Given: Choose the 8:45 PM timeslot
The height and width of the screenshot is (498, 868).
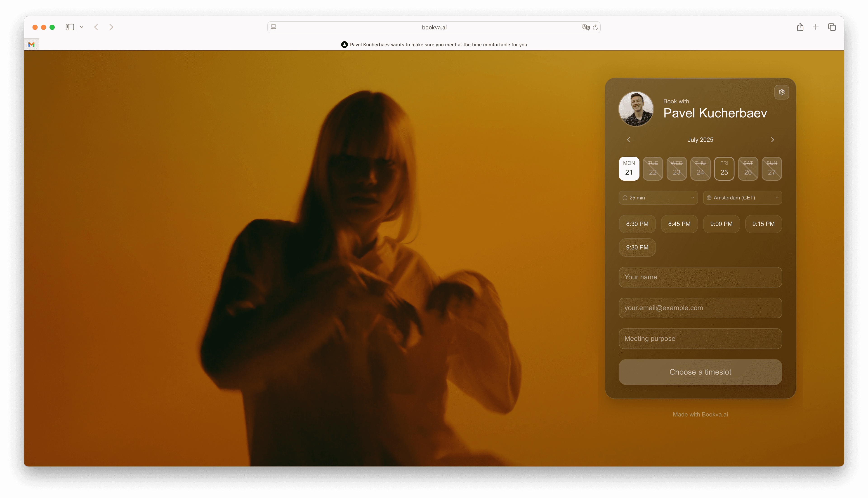Looking at the screenshot, I should coord(679,224).
